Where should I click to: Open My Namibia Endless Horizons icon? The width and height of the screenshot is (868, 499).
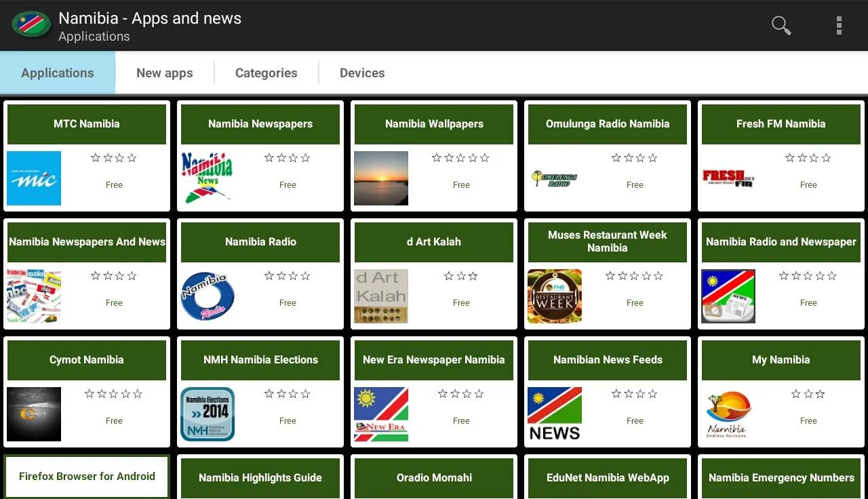tap(728, 414)
